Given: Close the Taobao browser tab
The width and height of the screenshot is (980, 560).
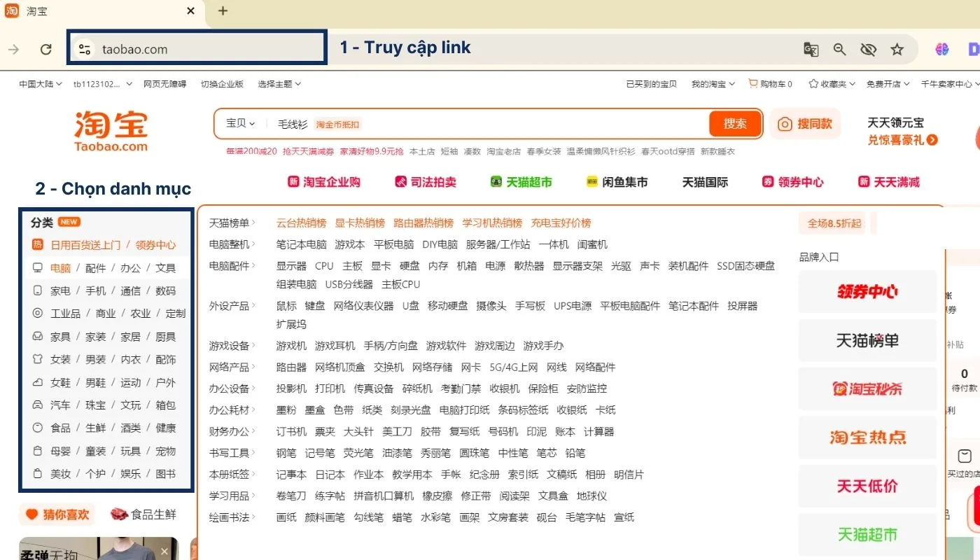Looking at the screenshot, I should (191, 11).
